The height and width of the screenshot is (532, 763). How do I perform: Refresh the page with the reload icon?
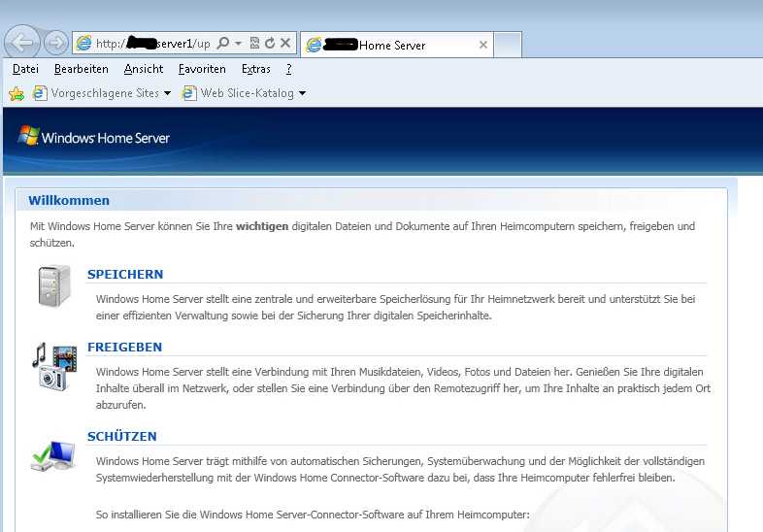[270, 44]
